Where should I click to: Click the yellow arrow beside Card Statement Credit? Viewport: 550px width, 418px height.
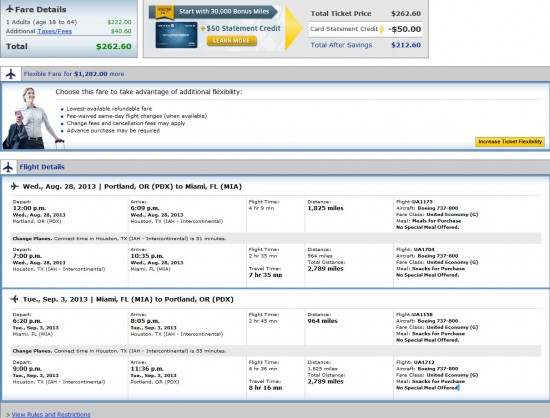click(x=382, y=29)
